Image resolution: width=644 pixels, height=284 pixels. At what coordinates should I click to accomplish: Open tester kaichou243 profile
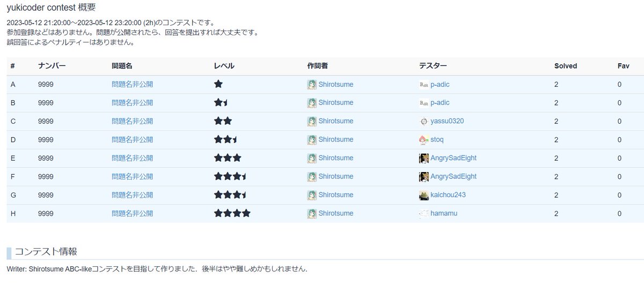click(x=448, y=195)
